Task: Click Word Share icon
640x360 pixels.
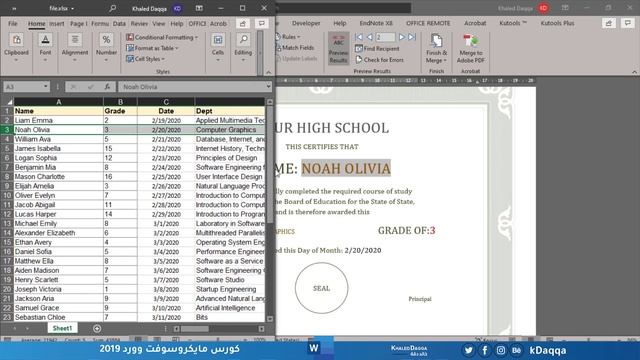Action: 609,24
